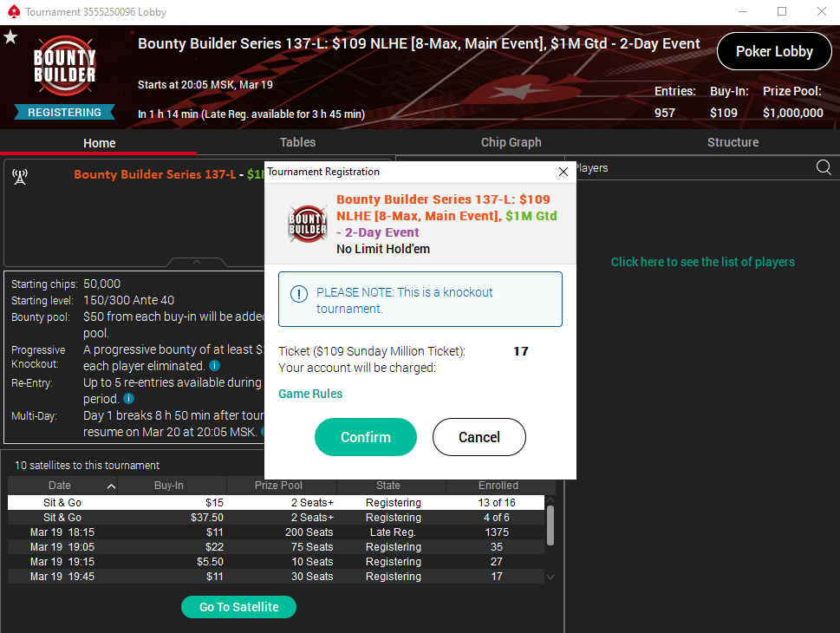Screen dimensions: 840x633
Task: Minimize the Tournament Lobby window
Action: click(743, 11)
